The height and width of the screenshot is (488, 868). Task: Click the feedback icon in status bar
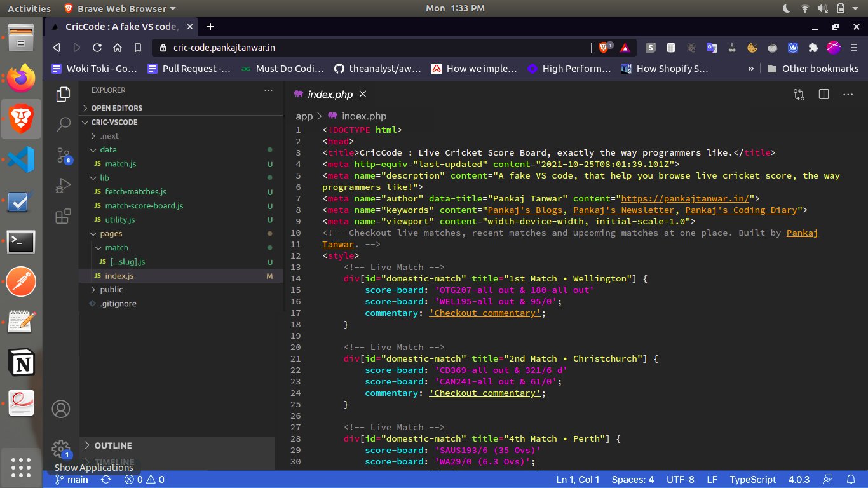[827, 480]
